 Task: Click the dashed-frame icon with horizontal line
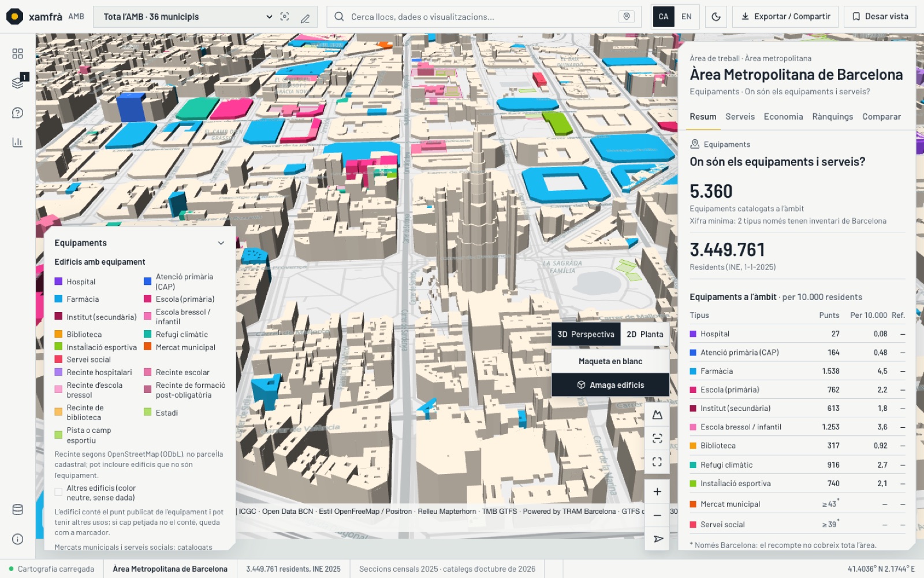(x=657, y=438)
